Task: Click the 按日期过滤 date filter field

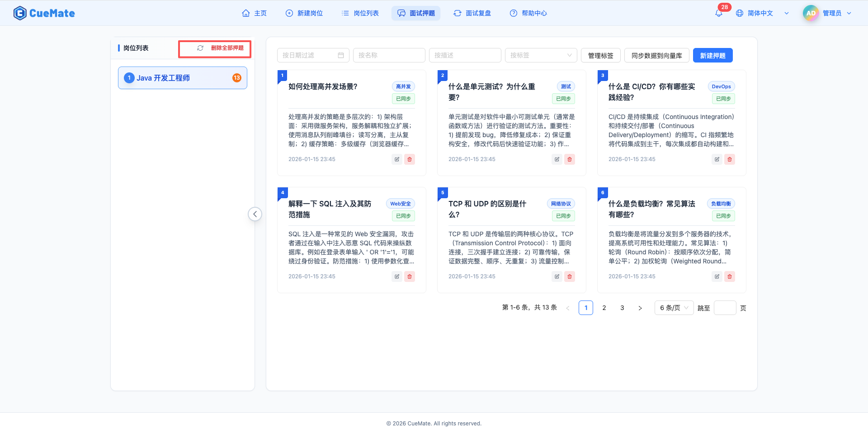Action: click(x=313, y=55)
